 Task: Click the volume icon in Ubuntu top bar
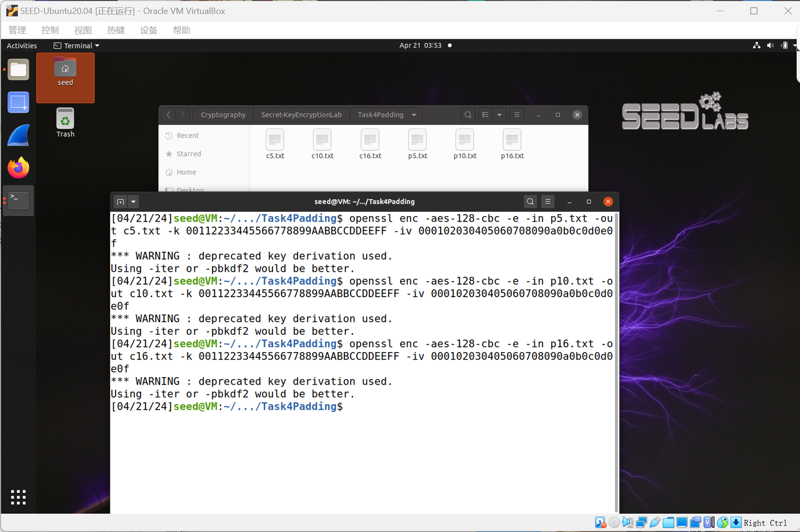(x=770, y=46)
